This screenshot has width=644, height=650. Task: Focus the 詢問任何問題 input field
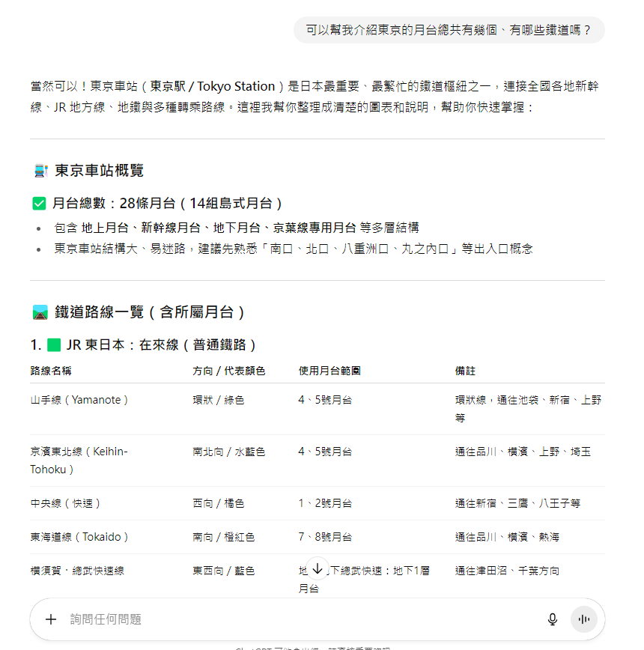click(x=300, y=619)
